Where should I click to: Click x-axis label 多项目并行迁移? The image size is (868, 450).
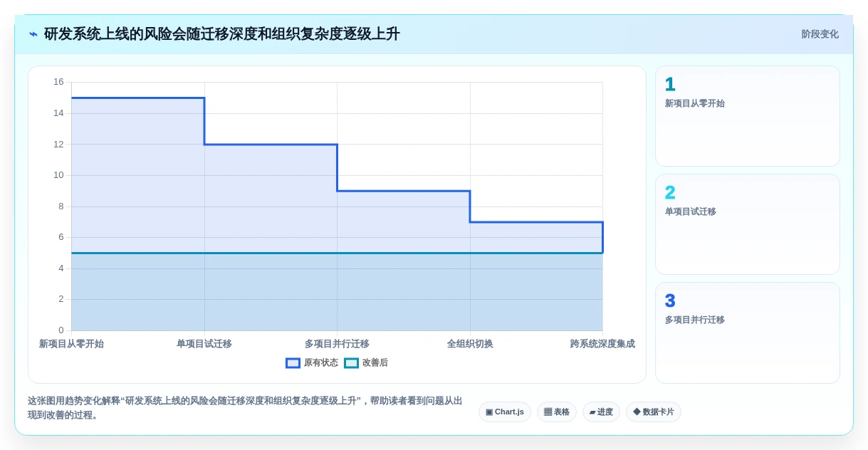click(x=337, y=344)
